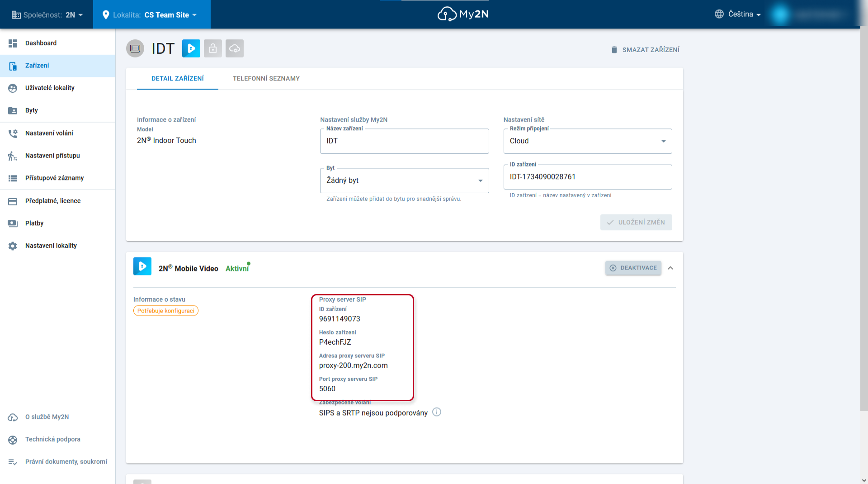
Task: Open Nastavení přístupu menu item
Action: click(58, 156)
